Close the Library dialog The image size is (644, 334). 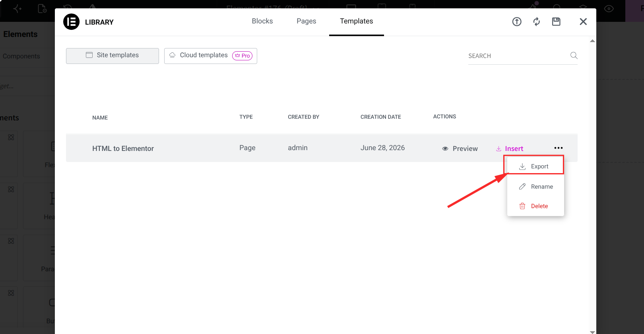point(583,22)
